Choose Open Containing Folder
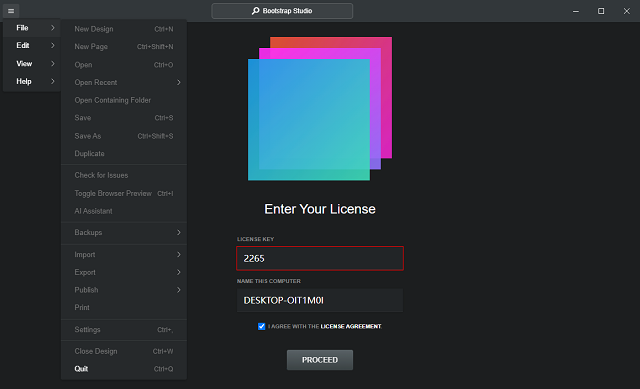The width and height of the screenshot is (640, 389). (x=124, y=100)
